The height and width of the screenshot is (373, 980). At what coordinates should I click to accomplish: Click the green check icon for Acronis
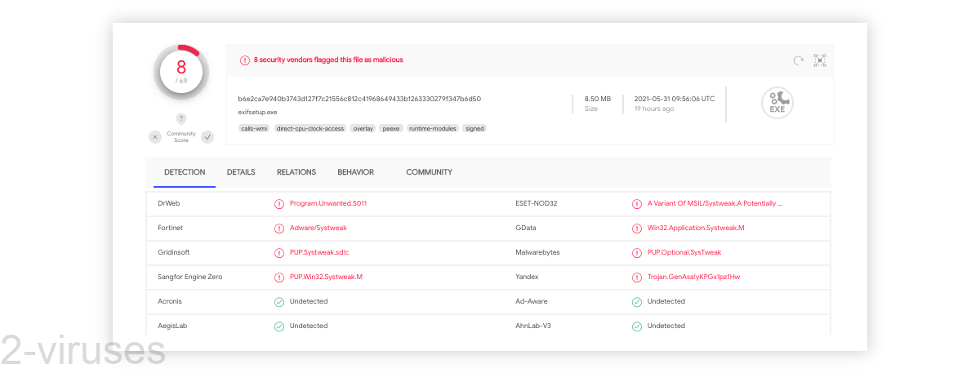point(279,301)
